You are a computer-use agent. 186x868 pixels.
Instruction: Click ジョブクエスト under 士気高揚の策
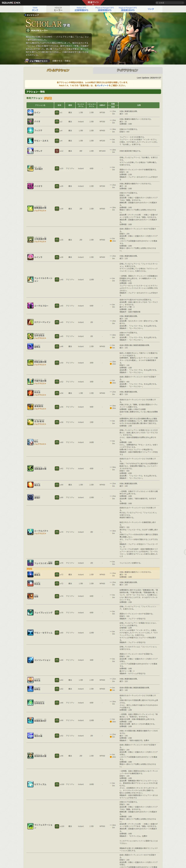point(40,242)
